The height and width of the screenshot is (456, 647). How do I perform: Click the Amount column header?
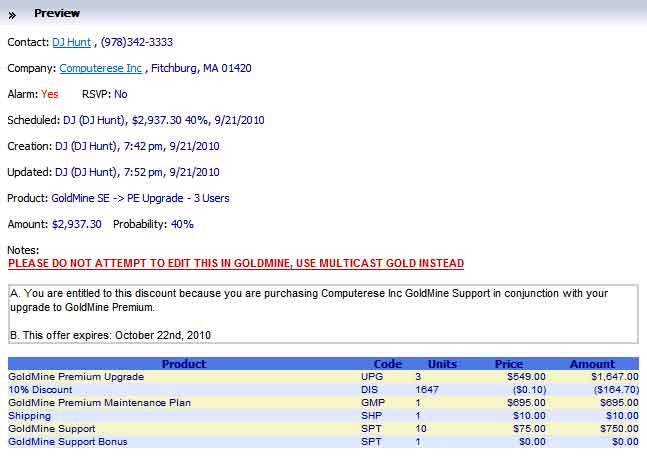tap(592, 364)
